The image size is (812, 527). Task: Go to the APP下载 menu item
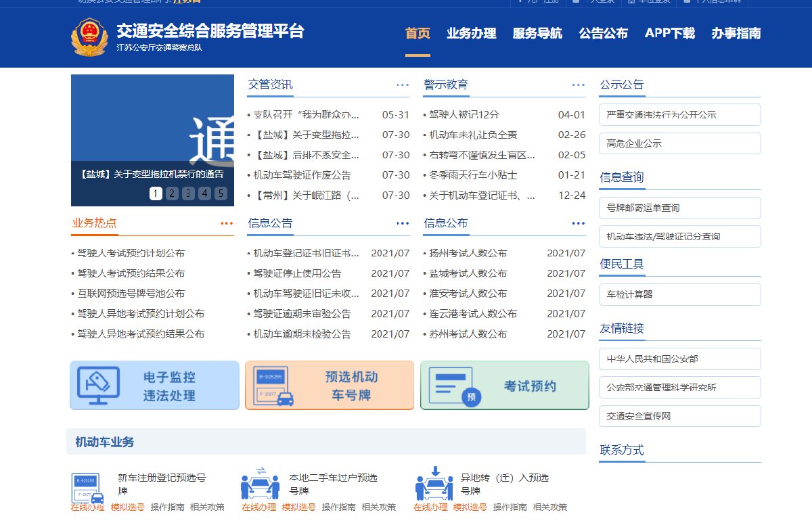tap(669, 33)
